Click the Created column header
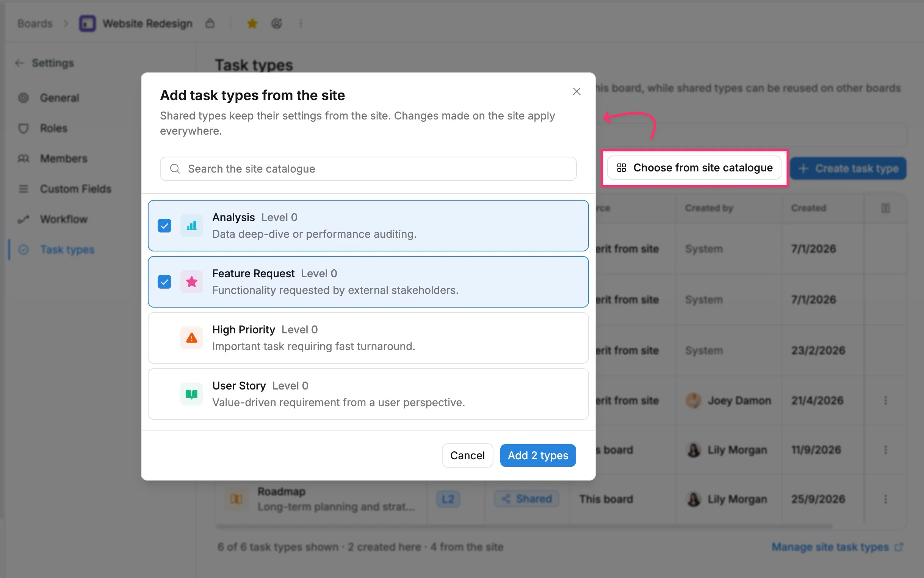The height and width of the screenshot is (578, 924). coord(808,208)
